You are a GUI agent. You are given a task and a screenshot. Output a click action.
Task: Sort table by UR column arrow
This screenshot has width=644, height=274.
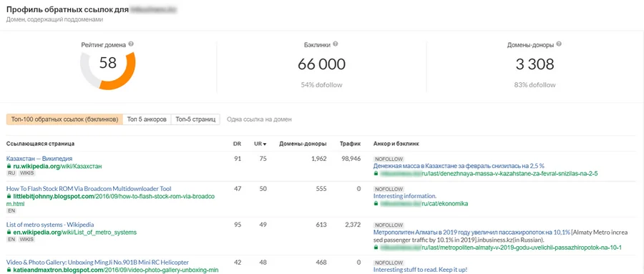(265, 145)
